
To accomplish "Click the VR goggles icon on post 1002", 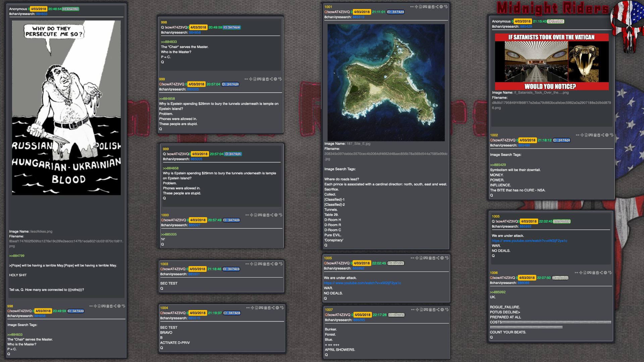I will [x=590, y=135].
